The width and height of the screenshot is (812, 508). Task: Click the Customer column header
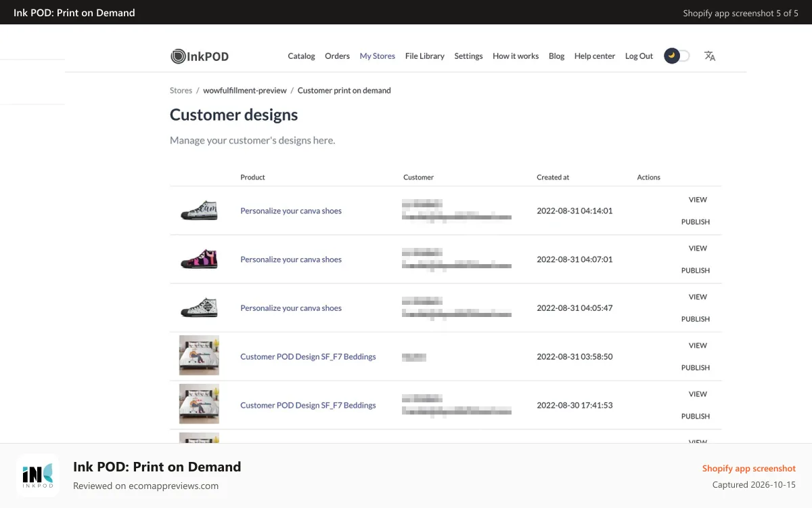pyautogui.click(x=418, y=177)
